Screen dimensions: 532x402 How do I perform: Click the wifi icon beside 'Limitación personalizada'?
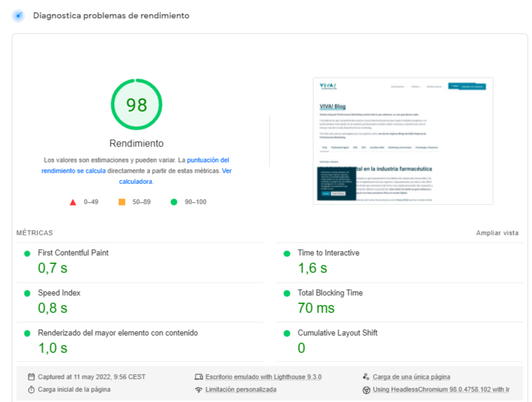[x=199, y=390]
